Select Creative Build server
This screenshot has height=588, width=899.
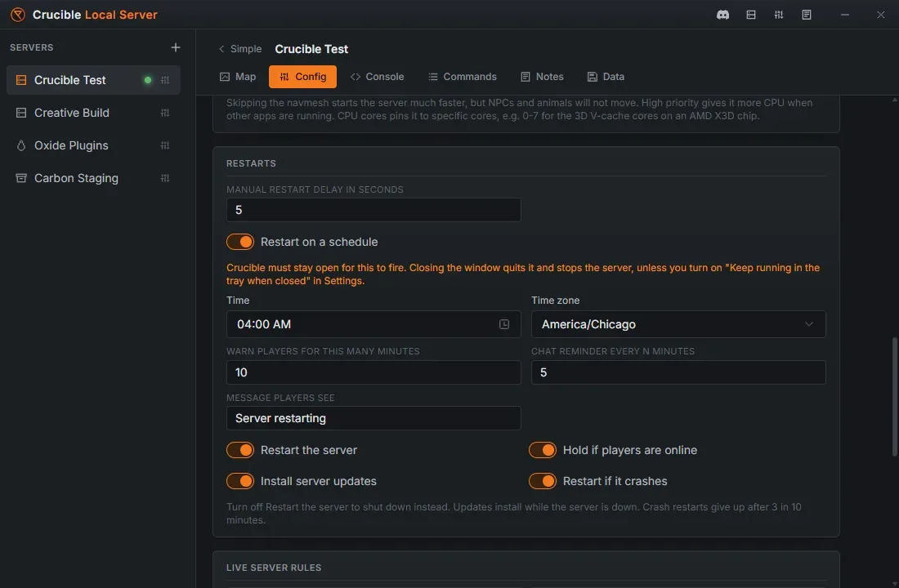click(93, 113)
